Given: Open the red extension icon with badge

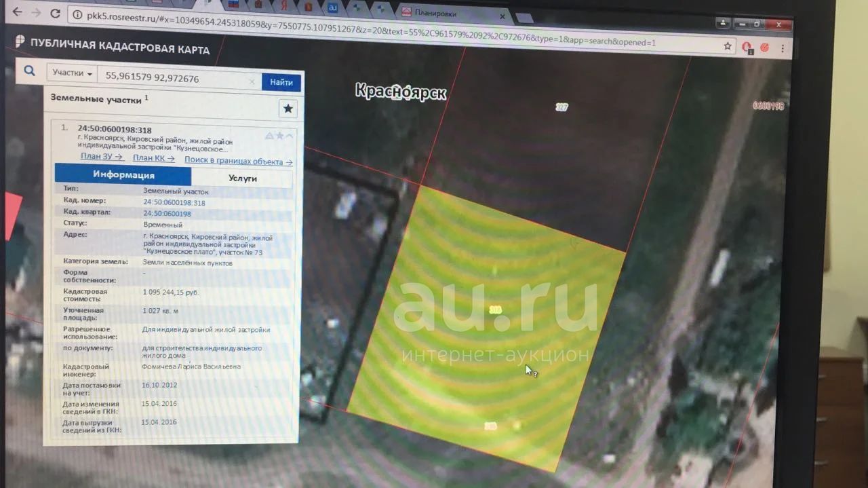Looking at the screenshot, I should [x=747, y=48].
